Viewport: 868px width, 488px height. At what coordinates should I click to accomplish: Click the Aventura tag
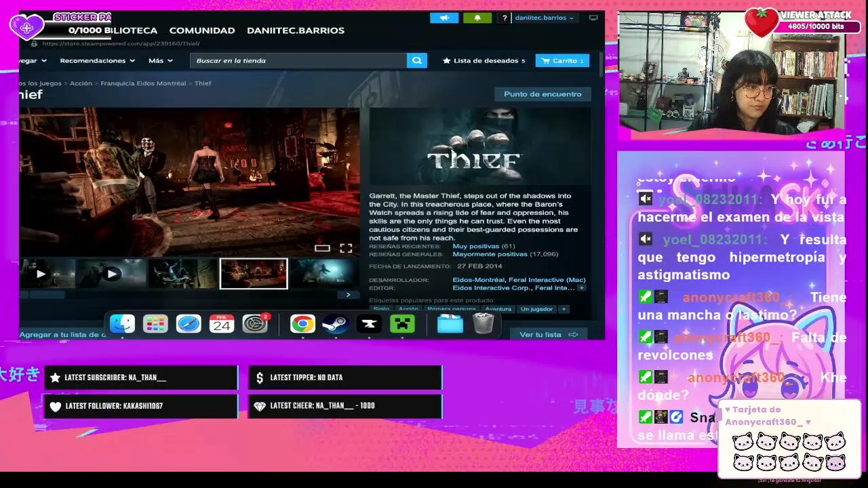(x=498, y=309)
